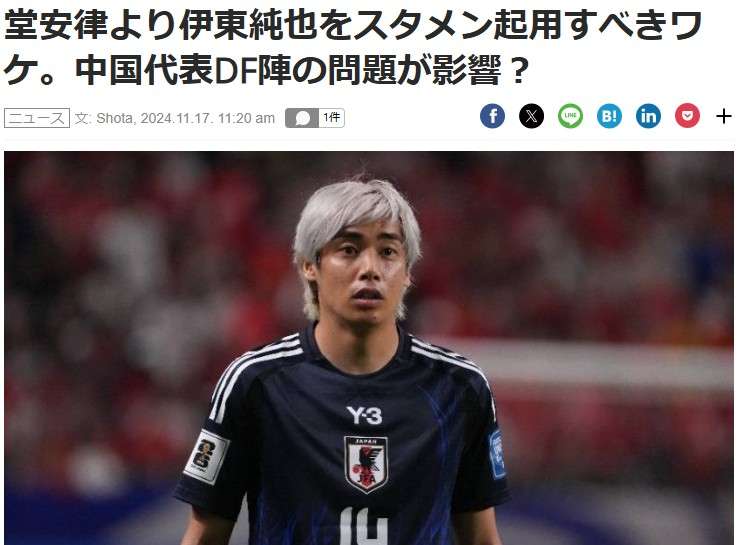Image resolution: width=742 pixels, height=545 pixels.
Task: Open author Shota's name
Action: pyautogui.click(x=115, y=118)
